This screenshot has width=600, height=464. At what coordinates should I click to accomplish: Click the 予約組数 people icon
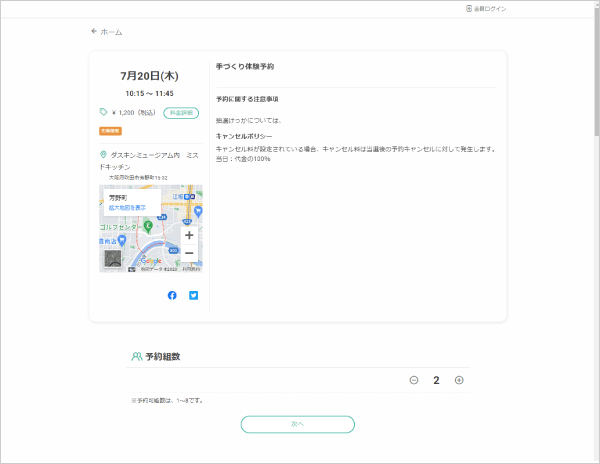click(137, 357)
